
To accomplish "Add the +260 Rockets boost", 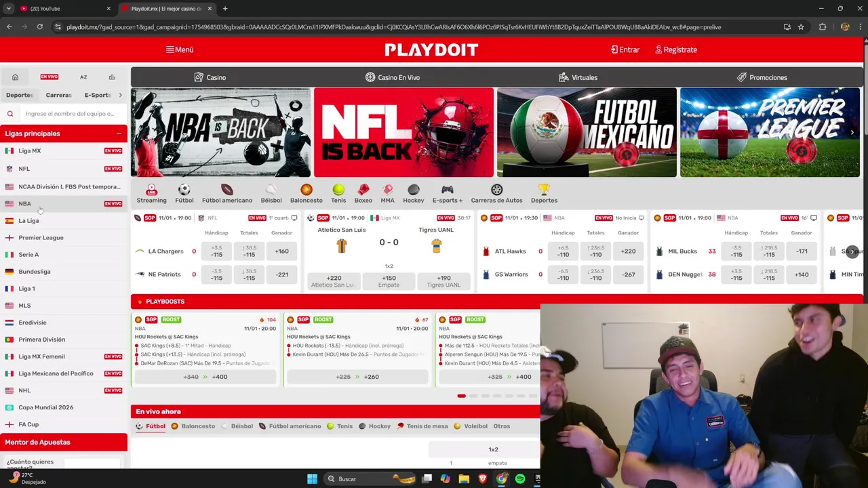I will point(357,377).
